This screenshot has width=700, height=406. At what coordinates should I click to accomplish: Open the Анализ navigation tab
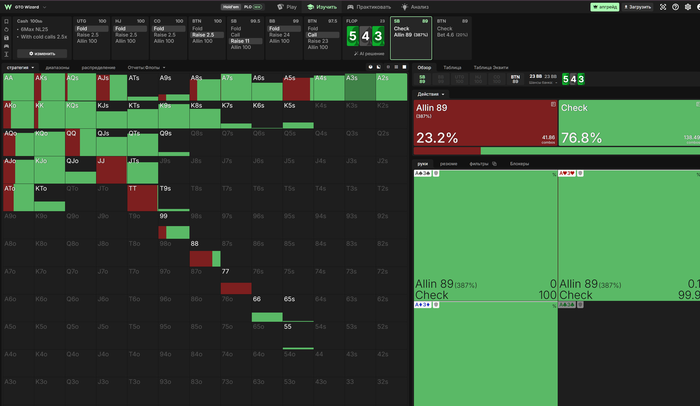pyautogui.click(x=415, y=7)
